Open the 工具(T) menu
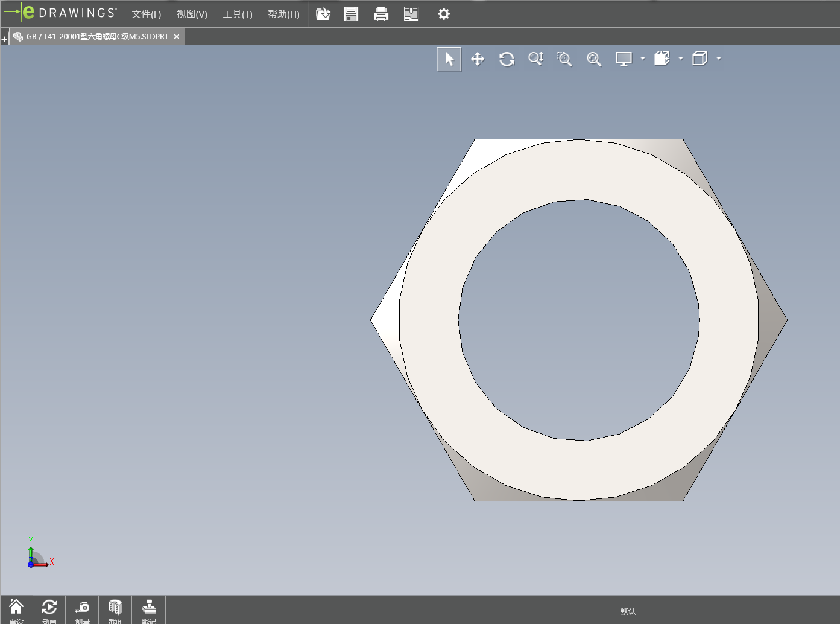 (238, 14)
